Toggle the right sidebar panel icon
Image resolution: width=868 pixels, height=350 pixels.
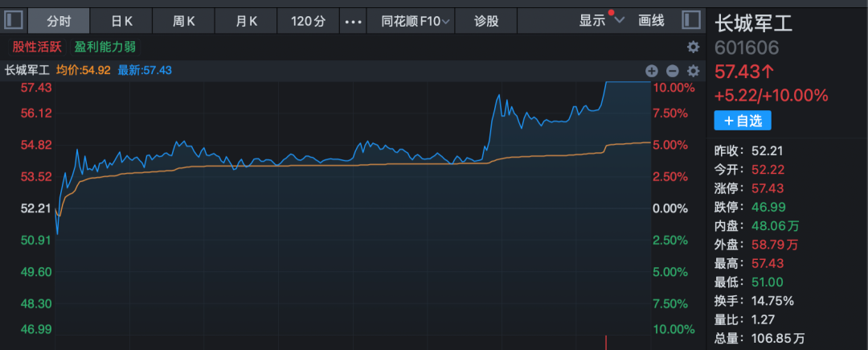690,21
